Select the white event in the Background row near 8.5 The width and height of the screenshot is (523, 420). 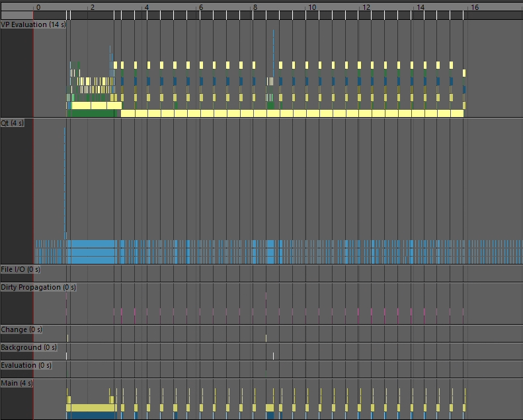[x=274, y=356]
